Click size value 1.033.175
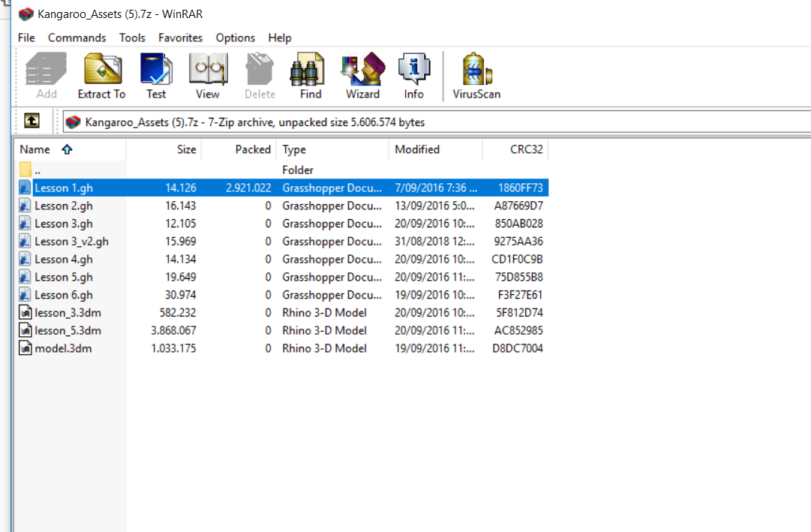 173,348
